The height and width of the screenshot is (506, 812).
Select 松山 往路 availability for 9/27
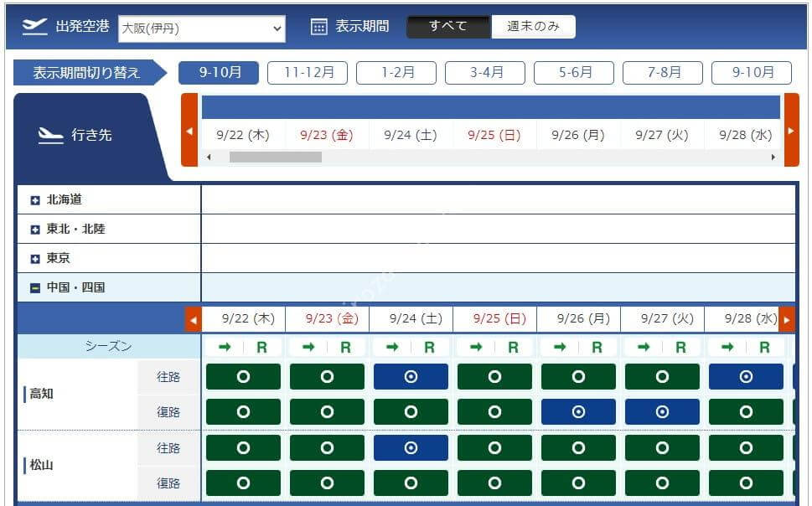pyautogui.click(x=662, y=447)
